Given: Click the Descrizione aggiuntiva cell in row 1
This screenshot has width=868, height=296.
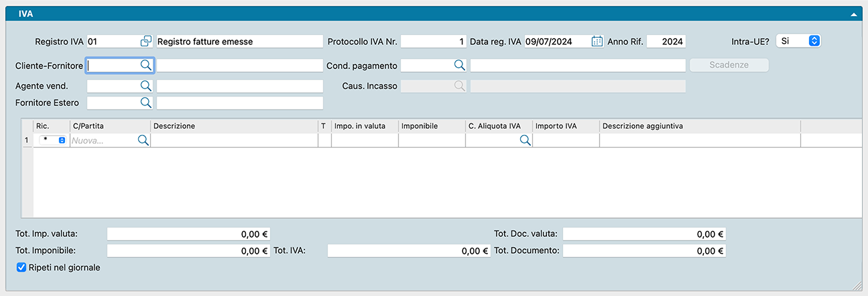Looking at the screenshot, I should [699, 140].
